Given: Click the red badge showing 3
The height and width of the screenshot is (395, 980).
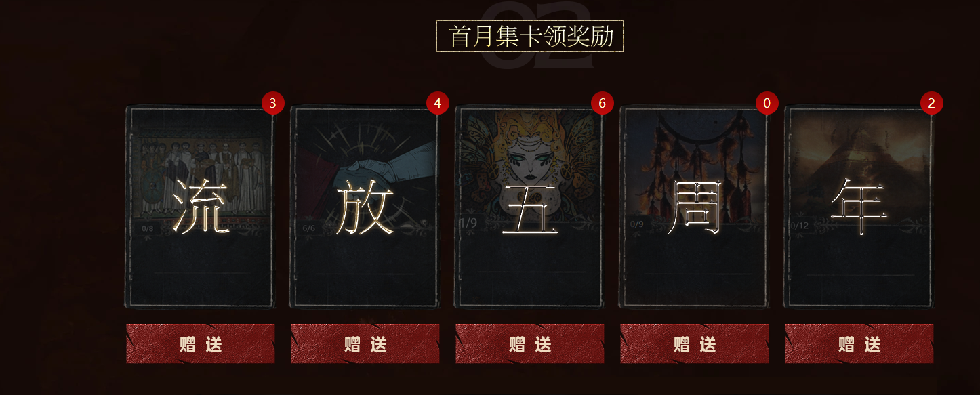Looking at the screenshot, I should coord(272,104).
